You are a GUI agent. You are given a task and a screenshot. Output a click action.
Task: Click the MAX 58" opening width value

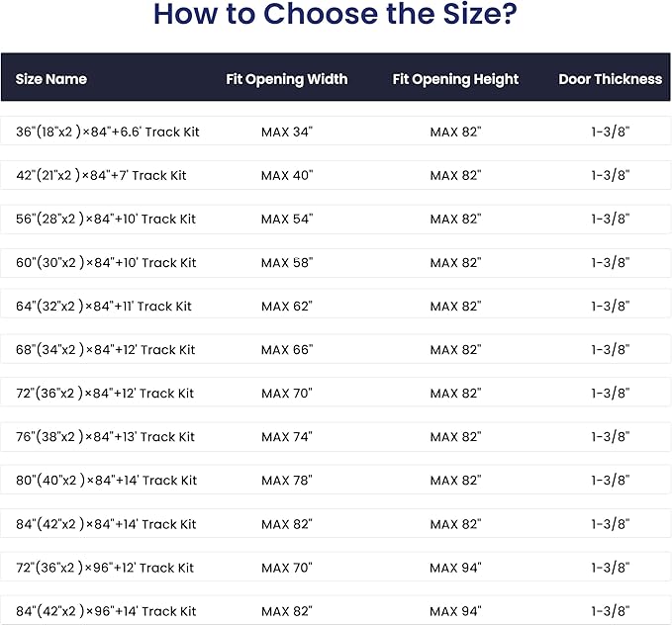point(287,262)
